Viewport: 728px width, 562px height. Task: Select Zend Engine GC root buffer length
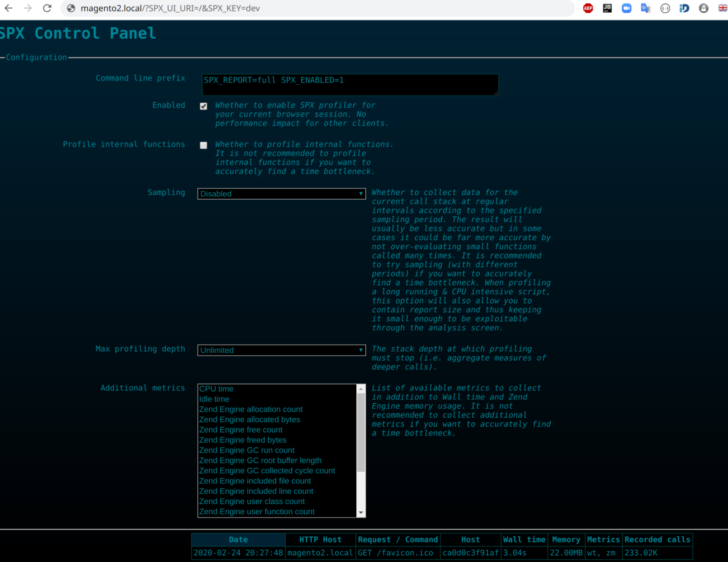tap(277, 461)
